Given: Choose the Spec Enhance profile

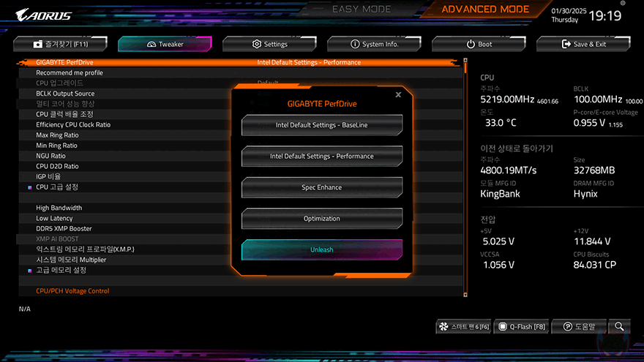Looking at the screenshot, I should (x=321, y=187).
